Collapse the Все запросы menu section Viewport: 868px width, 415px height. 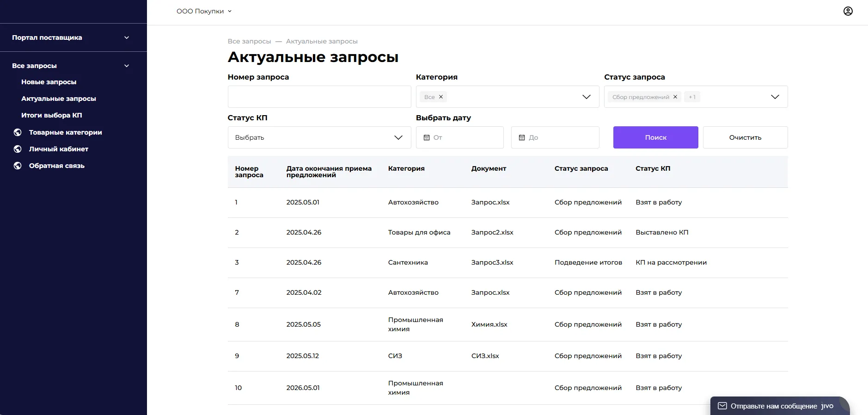click(x=127, y=66)
